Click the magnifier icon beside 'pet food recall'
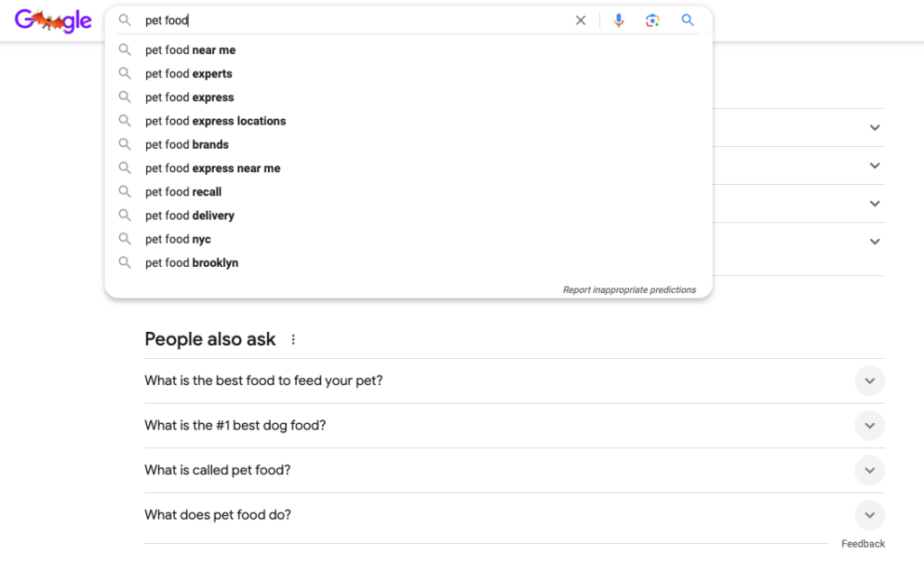Viewport: 924px width, 570px height. click(x=125, y=191)
